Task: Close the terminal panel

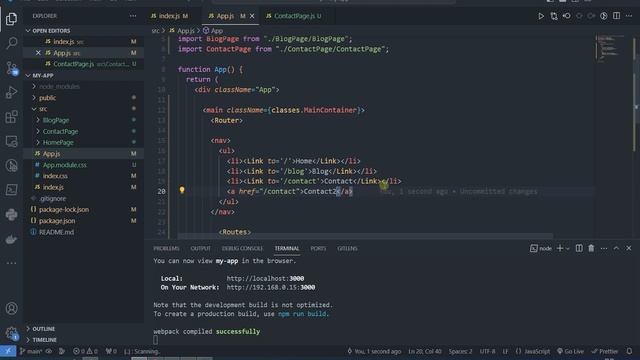Action: click(629, 248)
